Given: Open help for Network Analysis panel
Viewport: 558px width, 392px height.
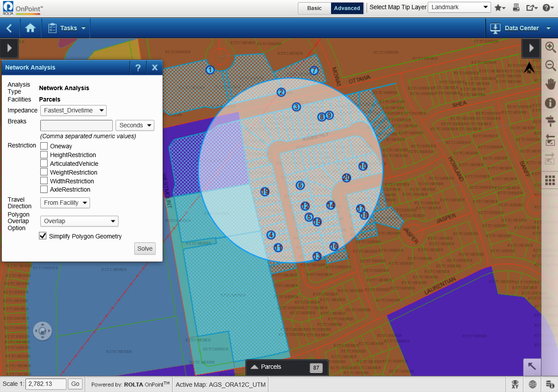Looking at the screenshot, I should coord(138,68).
